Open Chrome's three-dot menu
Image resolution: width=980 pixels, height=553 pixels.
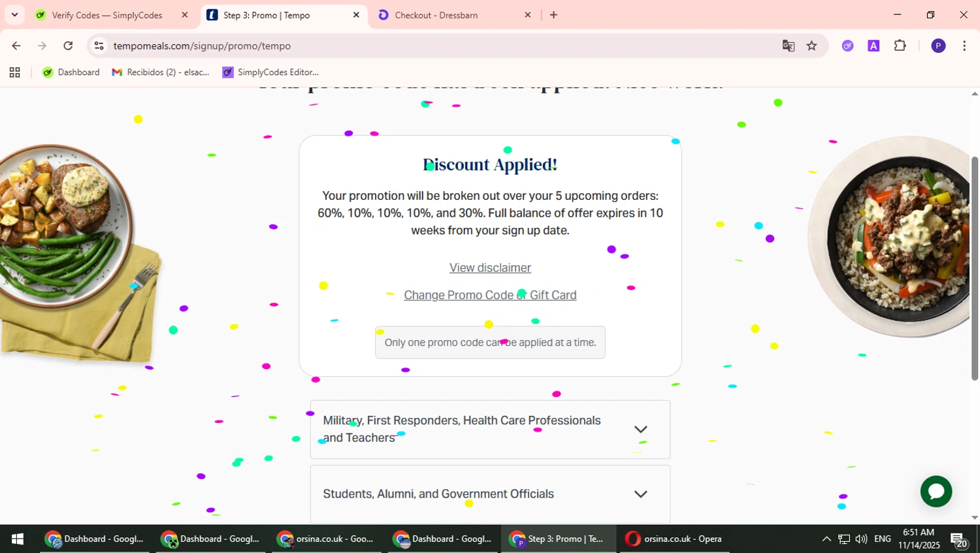point(964,46)
